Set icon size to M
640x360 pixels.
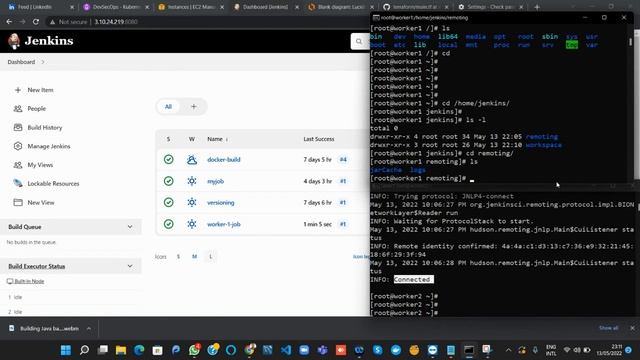(194, 257)
